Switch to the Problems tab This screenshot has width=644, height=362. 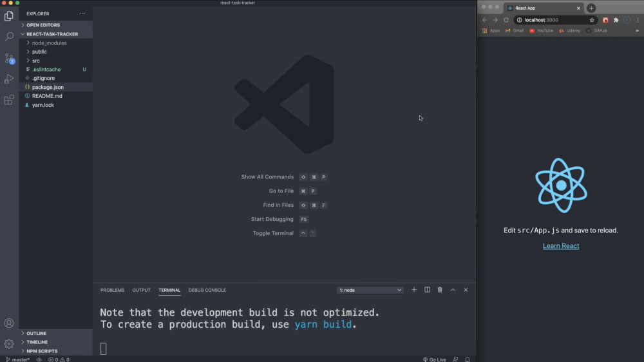pos(112,291)
